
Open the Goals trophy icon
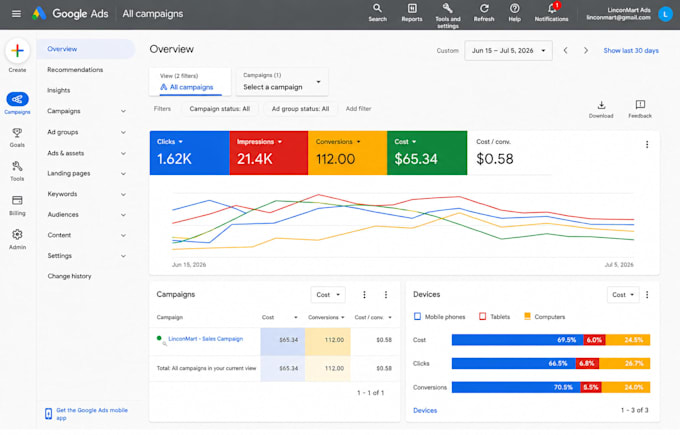(17, 133)
